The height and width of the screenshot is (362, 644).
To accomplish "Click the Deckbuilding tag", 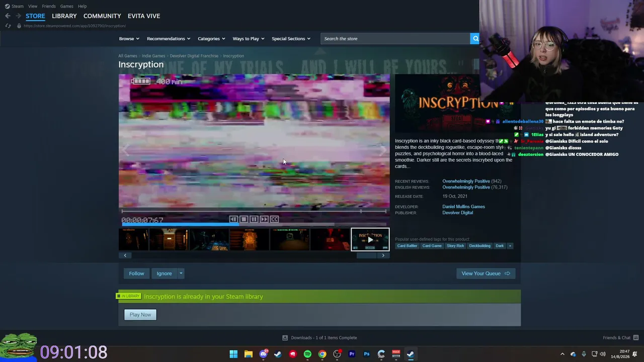I will click(479, 246).
